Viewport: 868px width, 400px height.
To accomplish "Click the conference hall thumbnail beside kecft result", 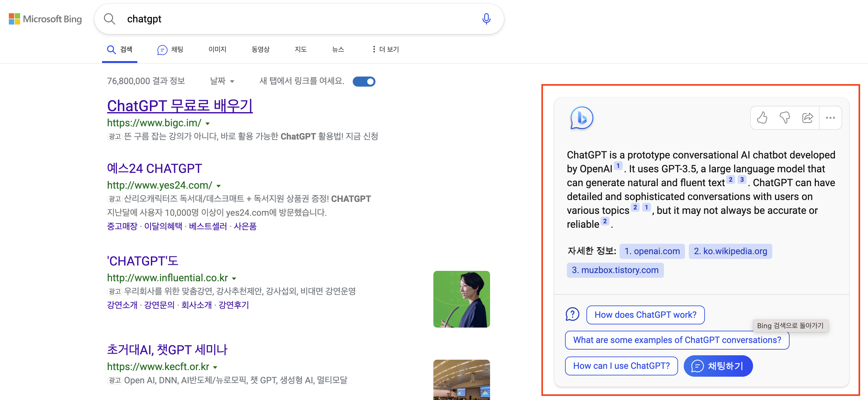I will click(x=461, y=380).
